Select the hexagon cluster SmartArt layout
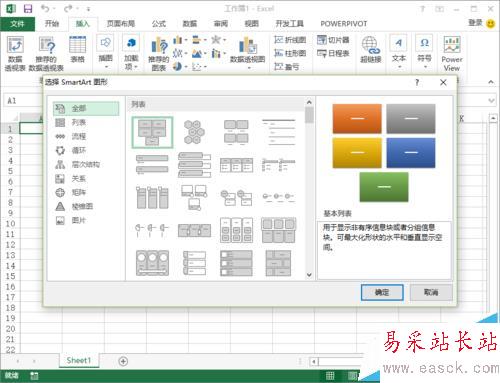 tap(194, 132)
